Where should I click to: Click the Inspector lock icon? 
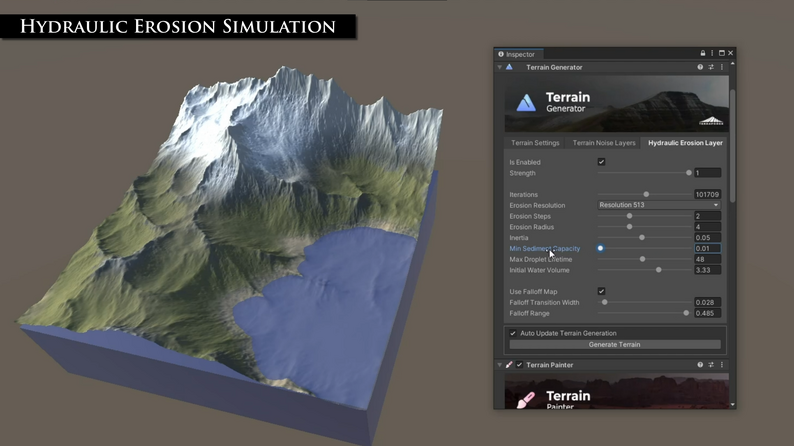[703, 53]
